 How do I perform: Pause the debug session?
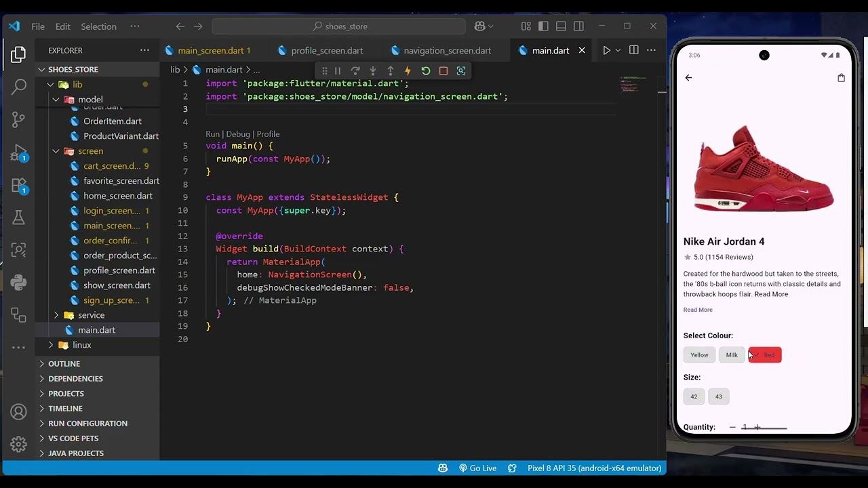pyautogui.click(x=338, y=70)
